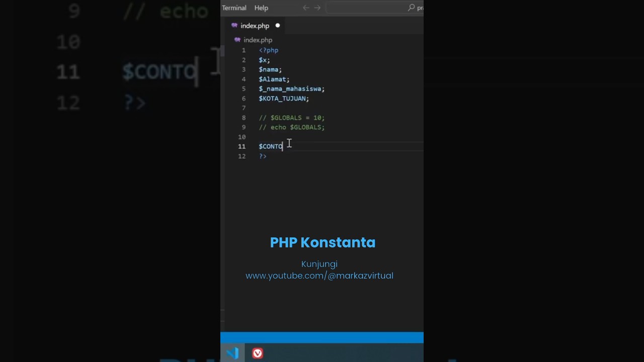Place cursor on $x; line

coord(264,60)
